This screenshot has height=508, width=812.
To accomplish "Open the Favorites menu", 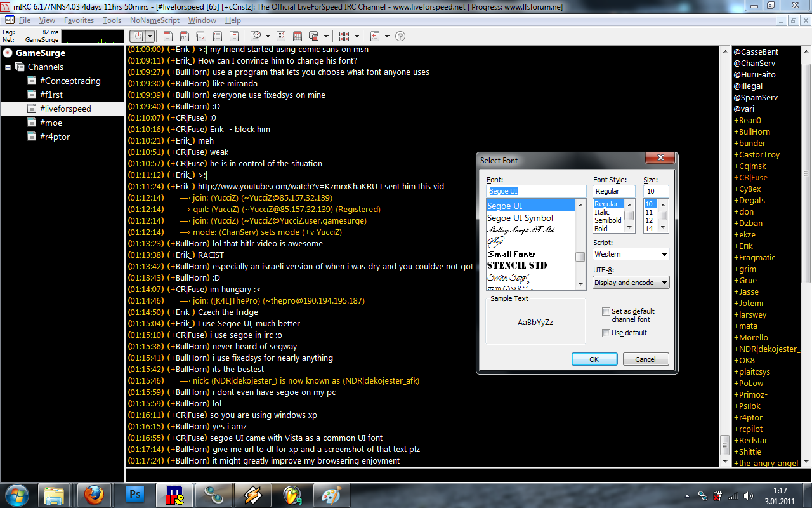I will point(79,20).
